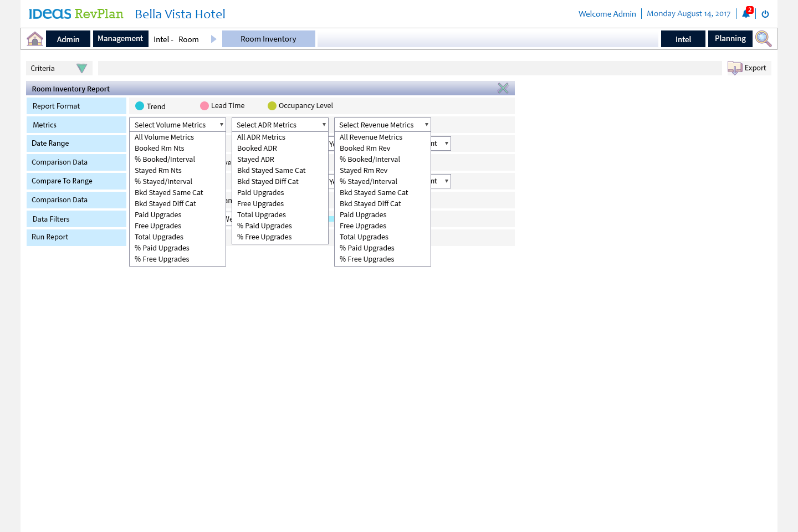This screenshot has height=532, width=798.
Task: Open the notifications bell icon
Action: (746, 14)
